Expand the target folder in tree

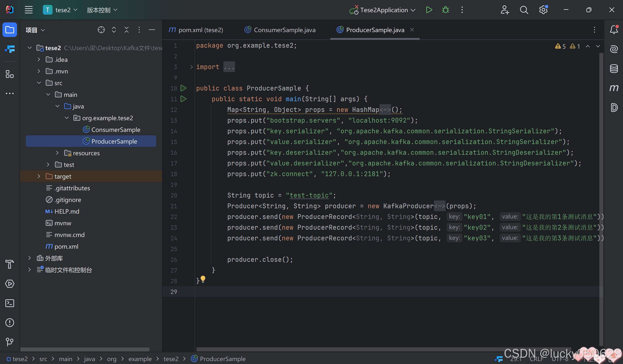coord(39,176)
